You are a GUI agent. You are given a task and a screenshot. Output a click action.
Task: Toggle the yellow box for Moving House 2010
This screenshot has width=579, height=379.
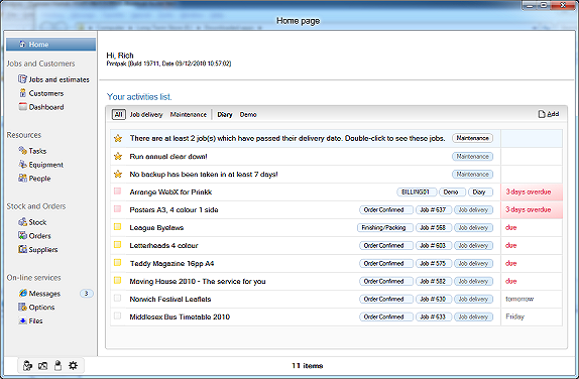click(117, 280)
